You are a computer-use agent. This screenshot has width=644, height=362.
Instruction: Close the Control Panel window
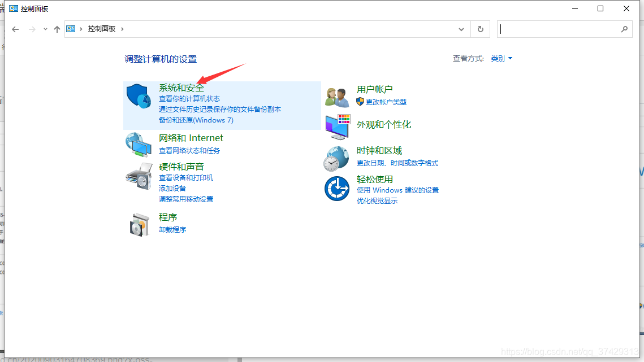pyautogui.click(x=626, y=8)
